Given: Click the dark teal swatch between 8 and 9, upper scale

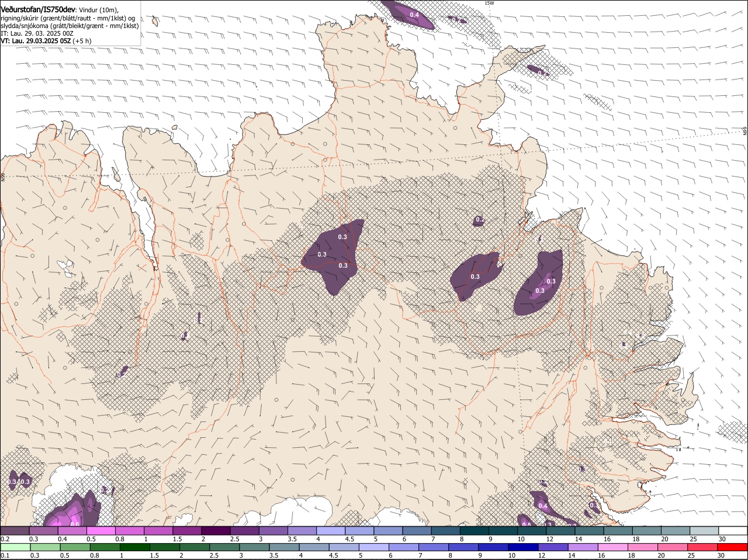Looking at the screenshot, I should click(475, 530).
